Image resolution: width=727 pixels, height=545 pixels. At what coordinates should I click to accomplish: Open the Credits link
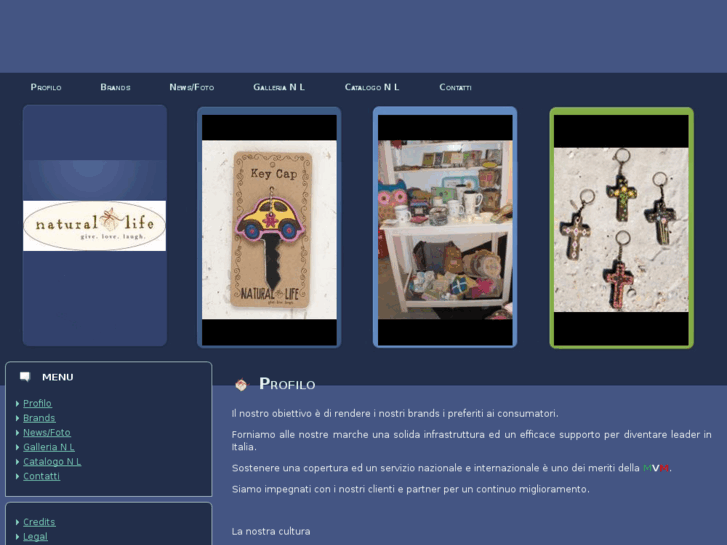coord(39,522)
